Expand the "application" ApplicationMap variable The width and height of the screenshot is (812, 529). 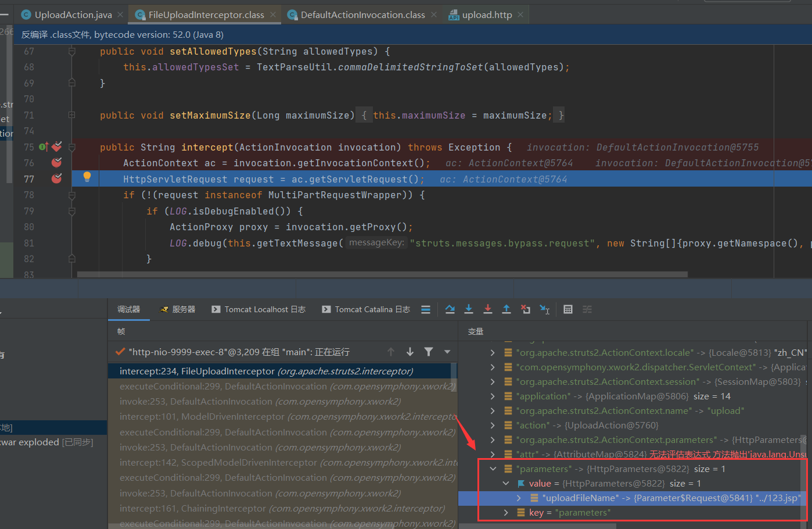[x=493, y=396]
